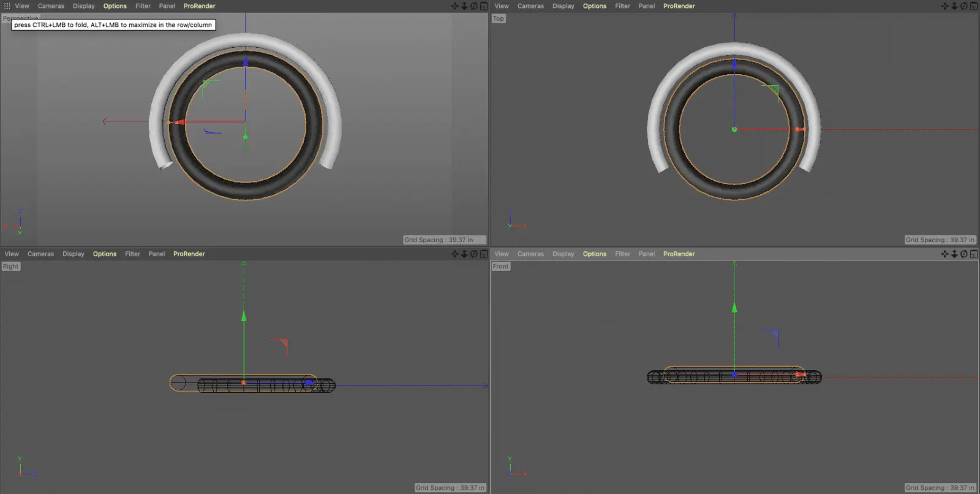
Task: Click the pan icon in the Perspective viewport
Action: pyautogui.click(x=454, y=6)
